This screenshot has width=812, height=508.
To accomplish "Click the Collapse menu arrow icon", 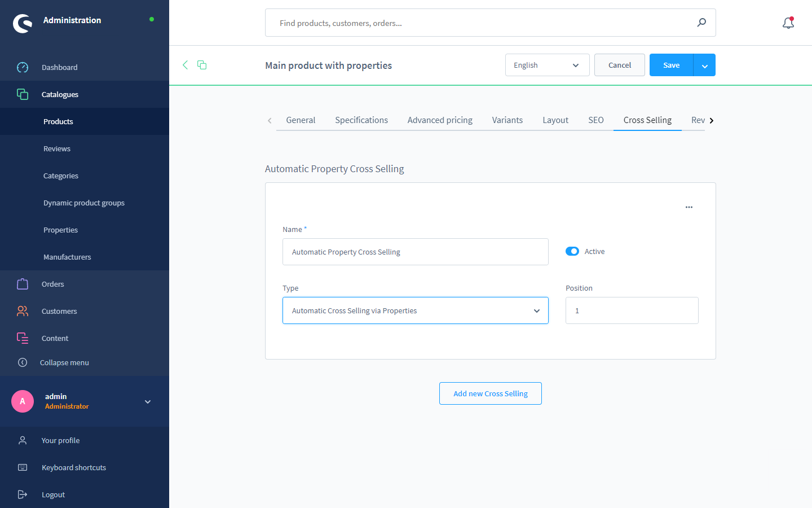I will 23,362.
